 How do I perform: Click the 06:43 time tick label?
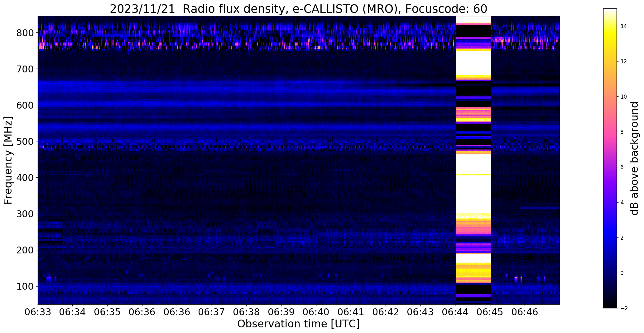[421, 312]
